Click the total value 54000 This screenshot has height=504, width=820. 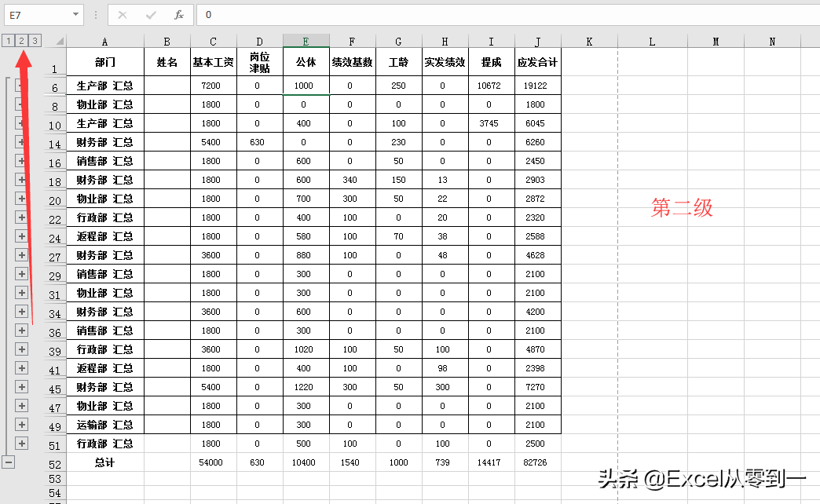click(x=214, y=462)
